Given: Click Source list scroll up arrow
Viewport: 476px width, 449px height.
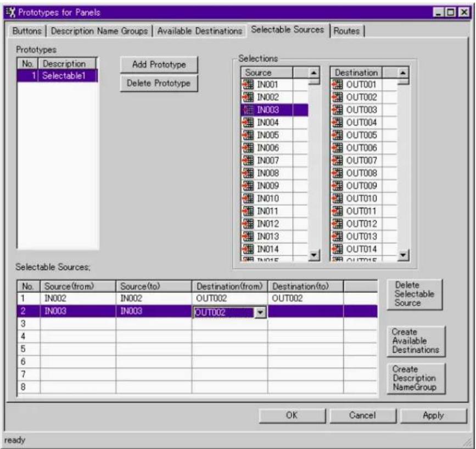Looking at the screenshot, I should click(x=313, y=73).
